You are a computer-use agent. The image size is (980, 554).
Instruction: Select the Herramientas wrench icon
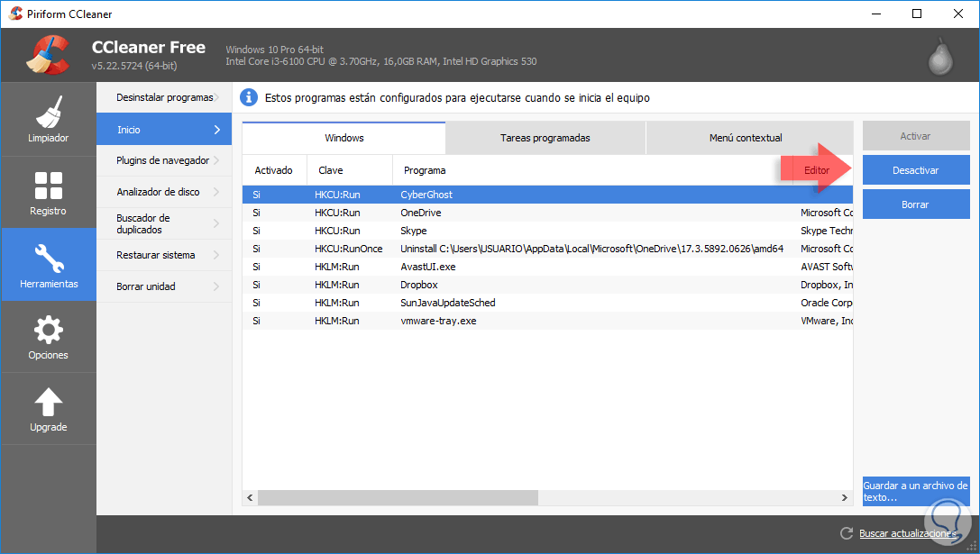tap(48, 258)
